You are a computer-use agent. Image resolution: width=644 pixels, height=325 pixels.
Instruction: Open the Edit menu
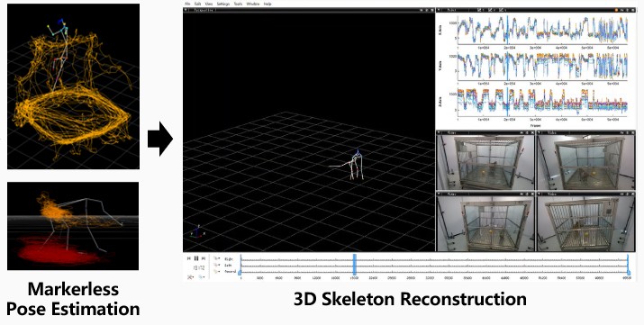[197, 4]
